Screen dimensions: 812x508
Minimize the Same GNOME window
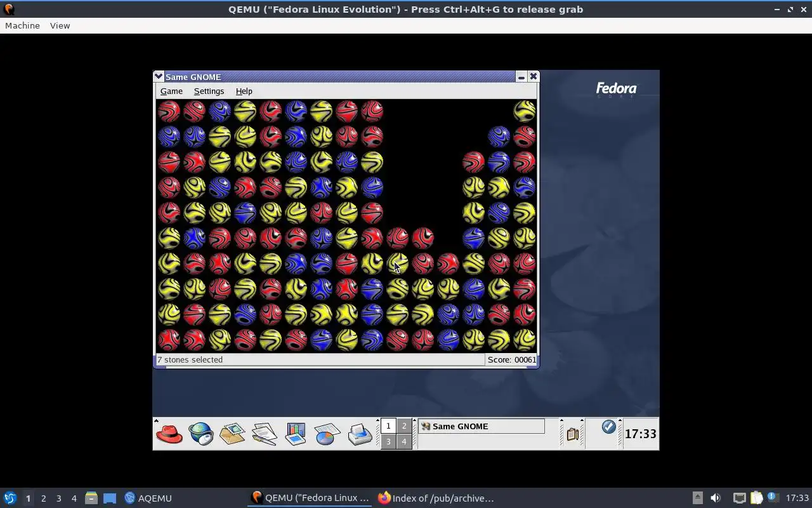click(521, 76)
